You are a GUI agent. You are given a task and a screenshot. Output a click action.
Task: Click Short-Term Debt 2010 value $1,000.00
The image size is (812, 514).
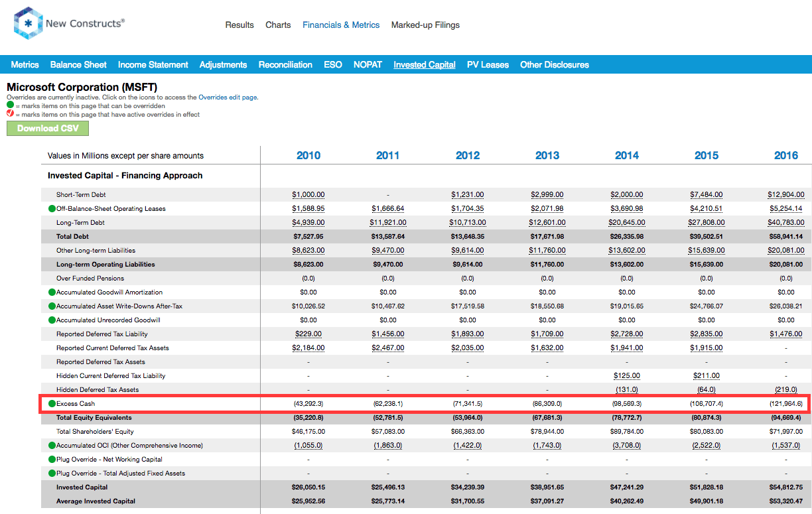click(x=308, y=195)
